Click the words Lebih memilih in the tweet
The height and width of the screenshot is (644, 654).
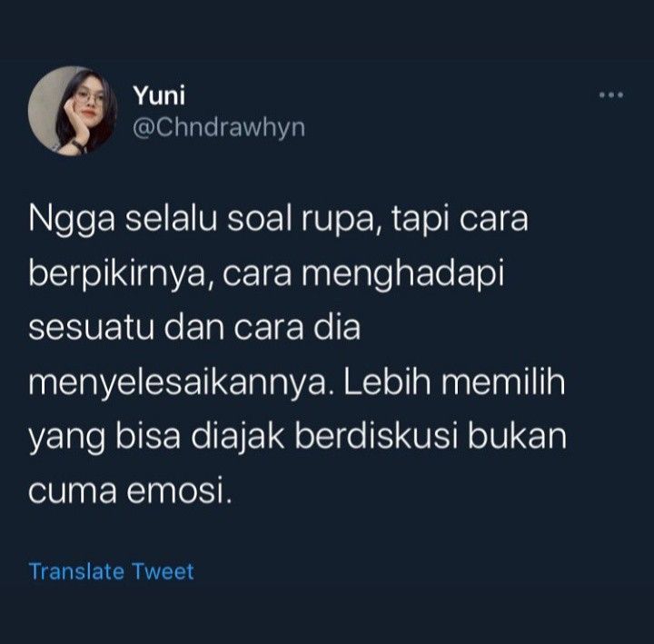point(455,381)
